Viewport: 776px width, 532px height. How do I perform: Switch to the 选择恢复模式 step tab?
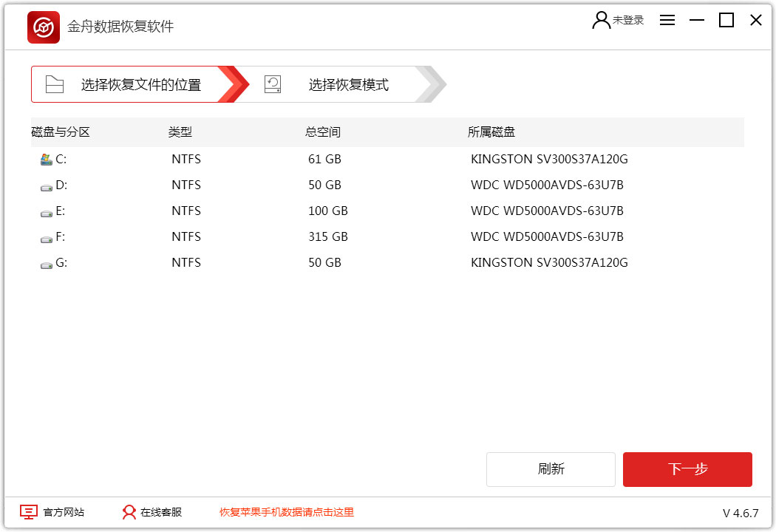tap(348, 84)
